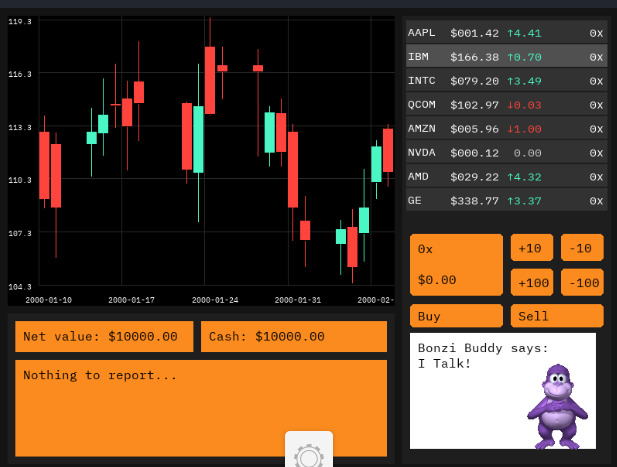Image resolution: width=617 pixels, height=467 pixels.
Task: Click the Net value display
Action: (x=104, y=336)
